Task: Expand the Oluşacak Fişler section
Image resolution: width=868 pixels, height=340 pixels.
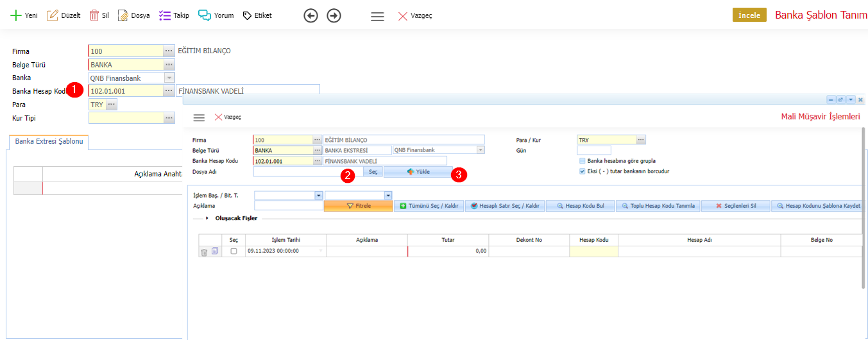Action: (207, 218)
